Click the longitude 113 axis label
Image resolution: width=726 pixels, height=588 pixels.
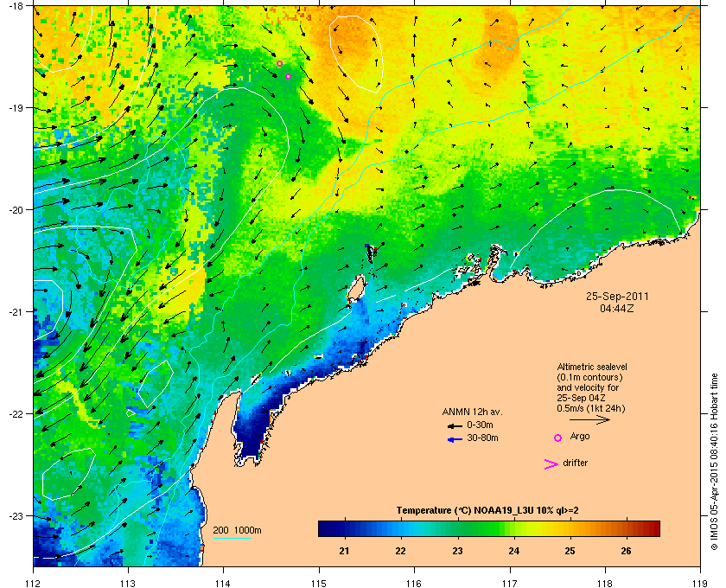(x=128, y=583)
